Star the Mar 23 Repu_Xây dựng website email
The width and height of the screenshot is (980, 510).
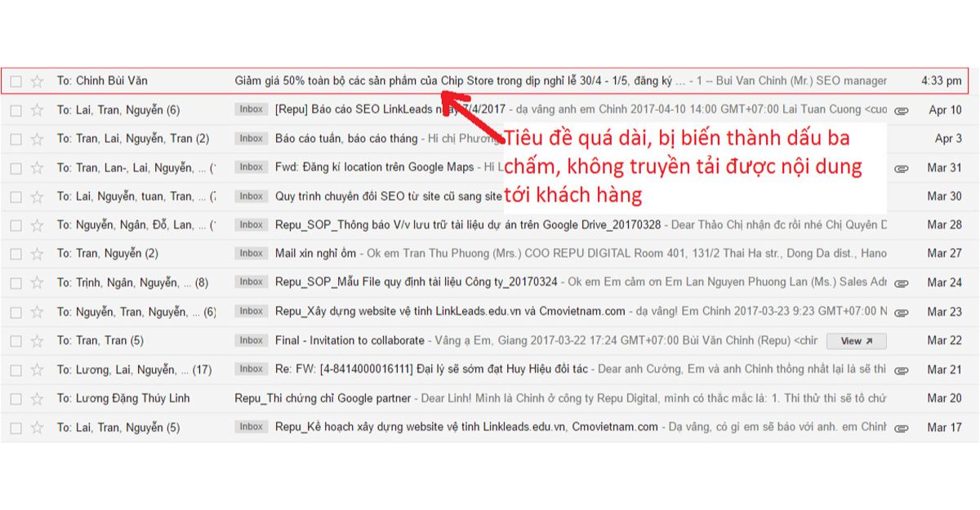click(x=37, y=311)
